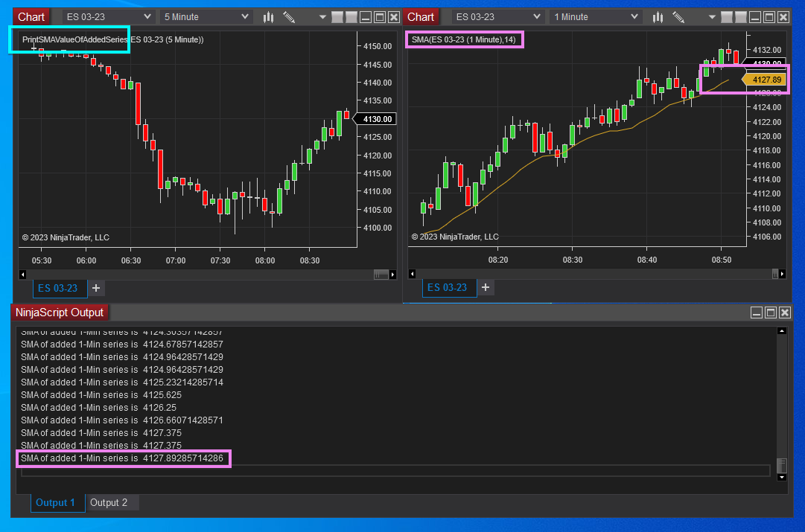
Task: Open drawing tools pencil in 1 Minute chart
Action: (678, 17)
